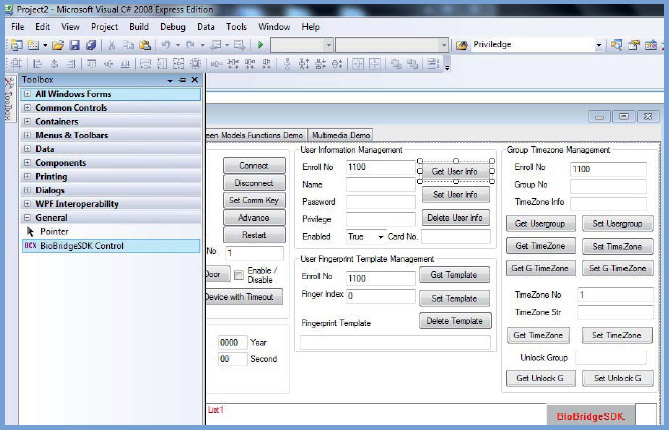Click the Card No. input field
The height and width of the screenshot is (431, 669).
456,236
